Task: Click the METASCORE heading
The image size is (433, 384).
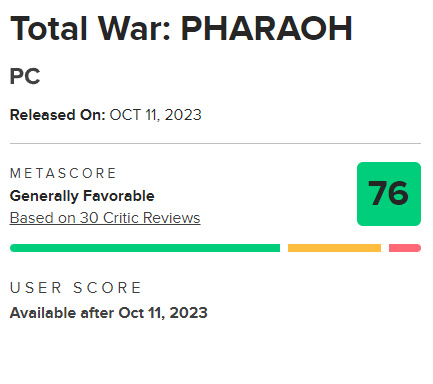Action: [63, 173]
